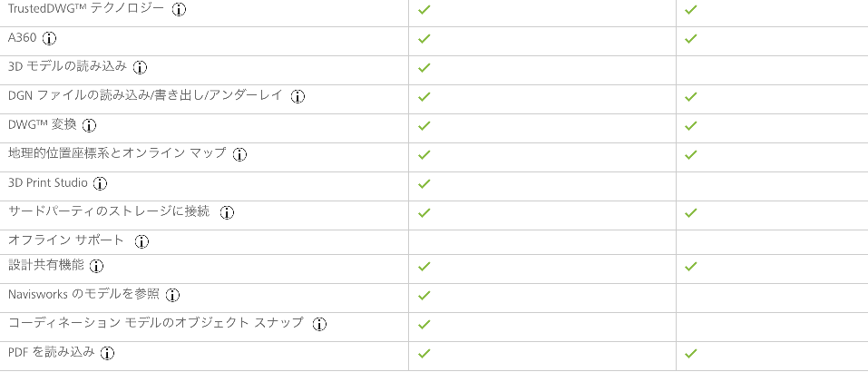Show info for PDF を読み込み
Viewport: 868px width, 372px height.
[x=107, y=353]
